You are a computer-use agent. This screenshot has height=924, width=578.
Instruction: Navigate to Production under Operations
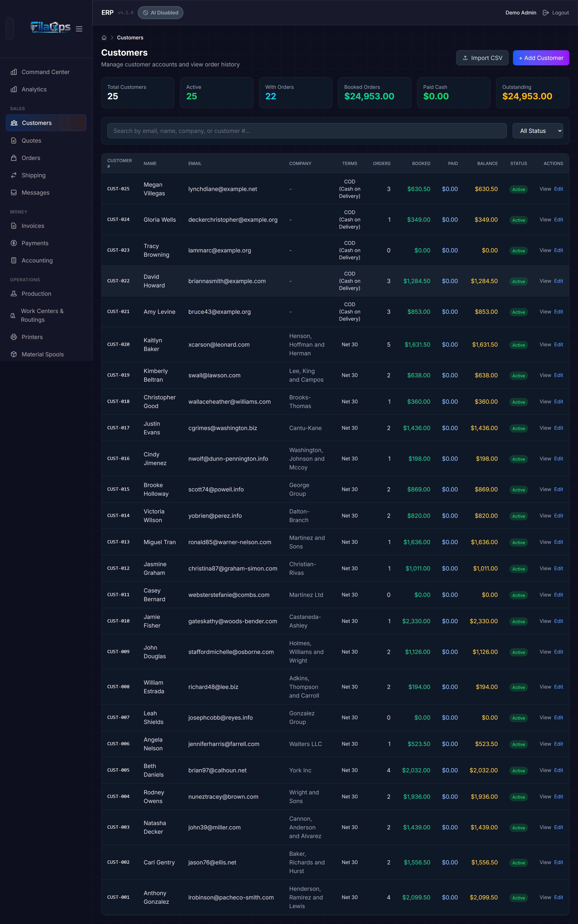pos(46,294)
